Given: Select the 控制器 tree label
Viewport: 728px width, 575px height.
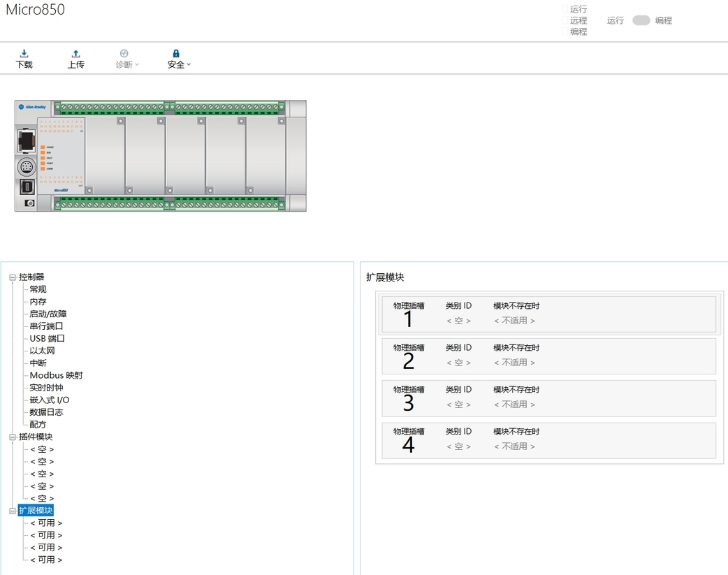Looking at the screenshot, I should tap(31, 277).
